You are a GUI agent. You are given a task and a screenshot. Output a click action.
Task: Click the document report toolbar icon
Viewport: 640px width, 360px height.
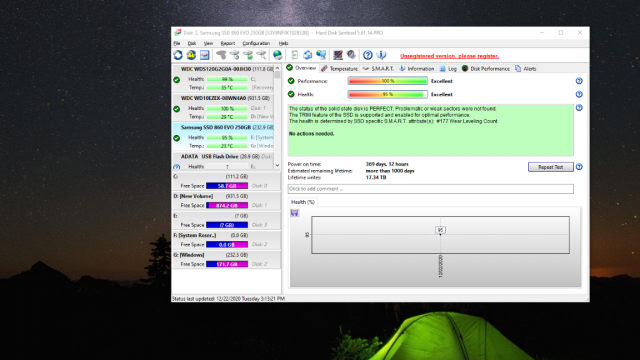[x=294, y=55]
